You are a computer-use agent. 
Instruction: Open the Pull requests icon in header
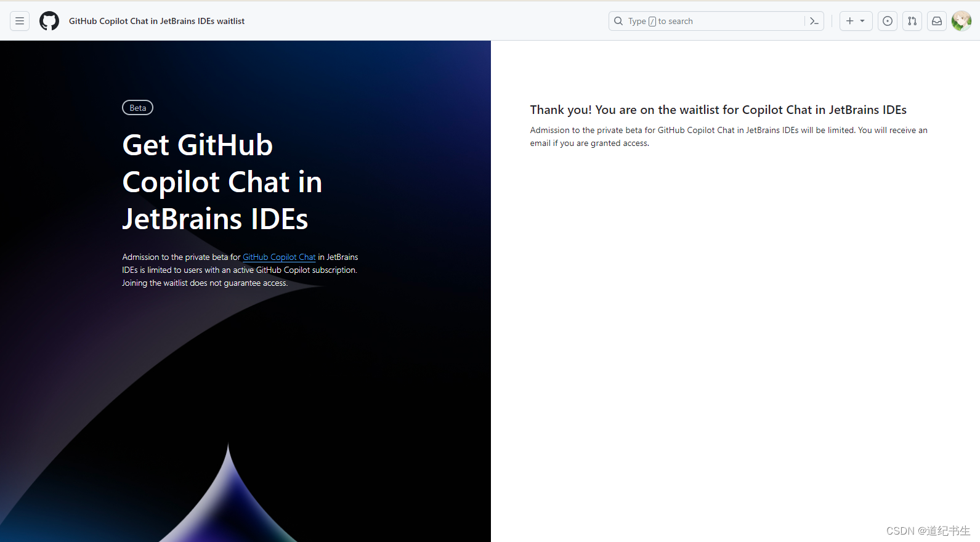pos(912,21)
